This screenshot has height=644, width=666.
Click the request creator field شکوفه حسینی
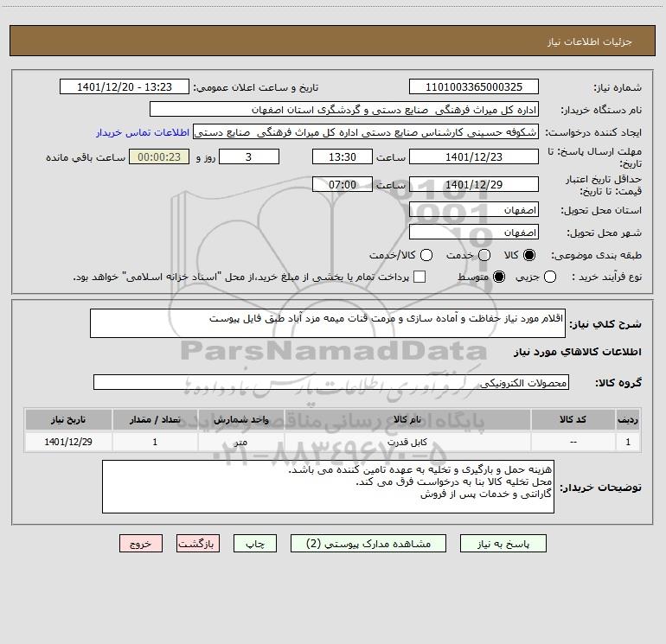(366, 131)
